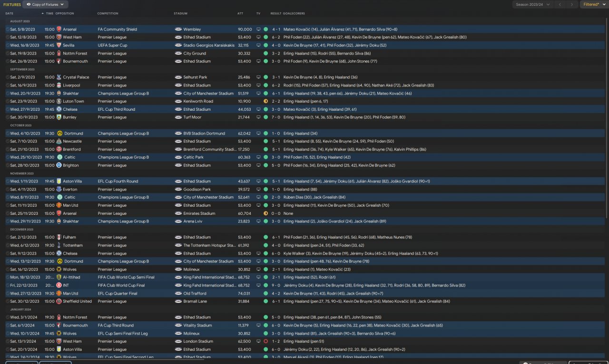Sort fixtures by the Date column header
Screen dimensions: 609x364
pos(10,13)
